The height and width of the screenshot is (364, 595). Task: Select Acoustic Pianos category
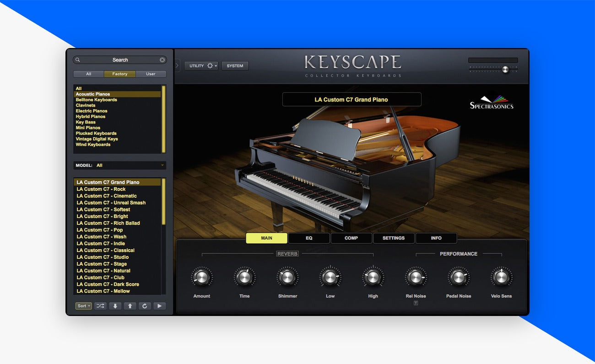tap(118, 94)
